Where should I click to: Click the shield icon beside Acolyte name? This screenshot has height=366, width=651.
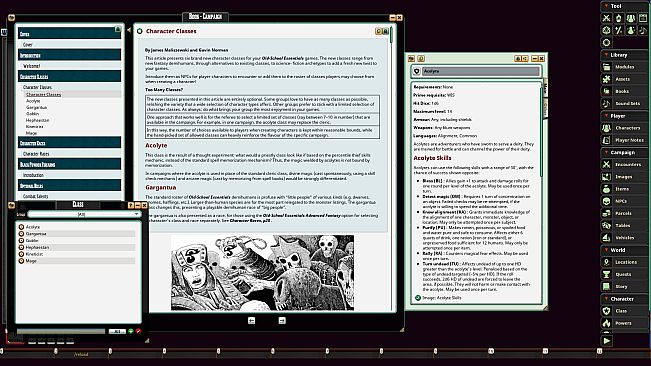tap(416, 71)
